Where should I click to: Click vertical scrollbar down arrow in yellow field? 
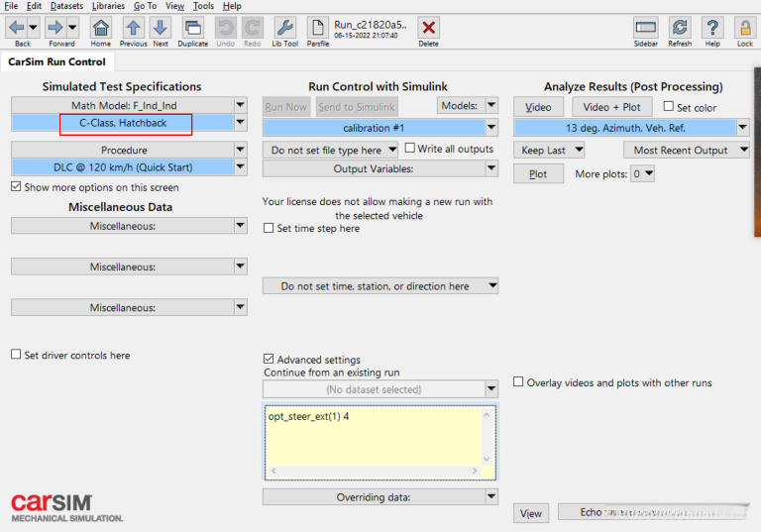pos(487,459)
